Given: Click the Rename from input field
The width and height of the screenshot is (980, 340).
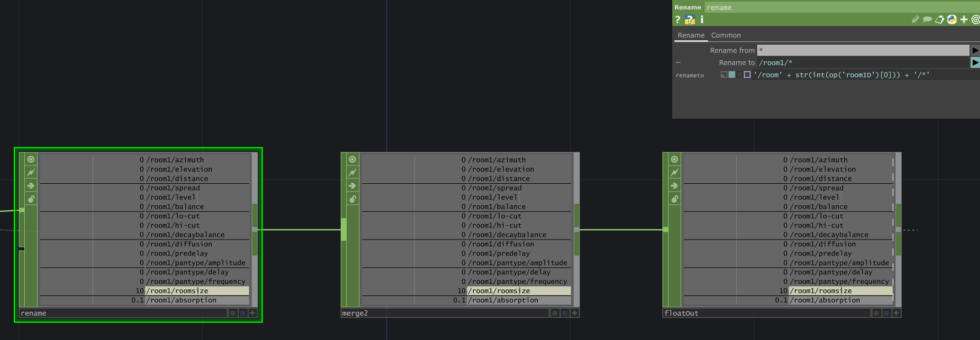Looking at the screenshot, I should point(863,50).
